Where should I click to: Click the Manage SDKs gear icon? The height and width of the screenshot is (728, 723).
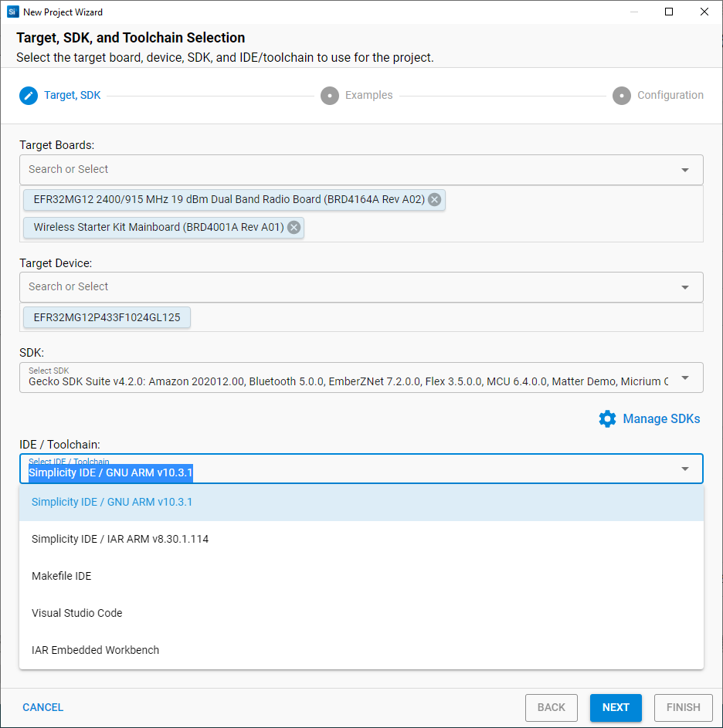click(608, 418)
